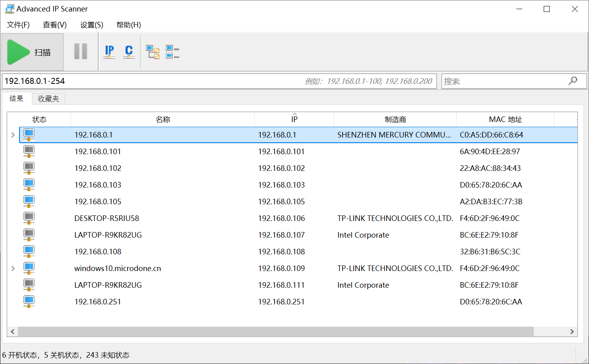589x364 pixels.
Task: Click TP-LINK manufacturer in 192.168.0.106 row
Action: coord(395,218)
